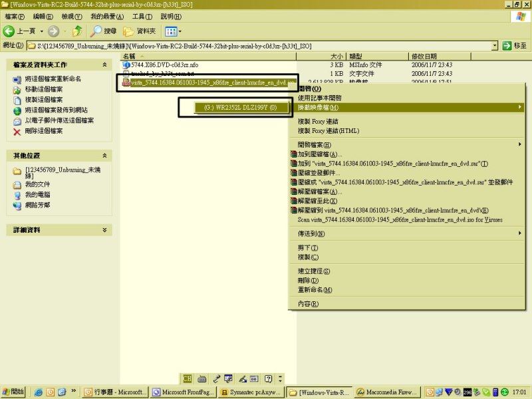Screen dimensions: 532x399
Task: Click the 複製這個檔案 task link
Action: coord(44,100)
